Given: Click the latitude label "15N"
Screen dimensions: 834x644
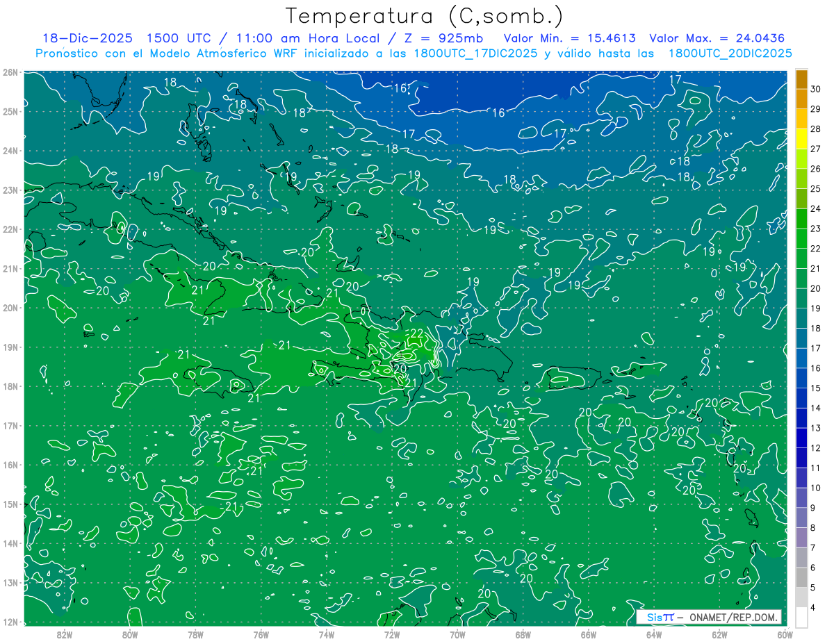Looking at the screenshot, I should pos(10,504).
